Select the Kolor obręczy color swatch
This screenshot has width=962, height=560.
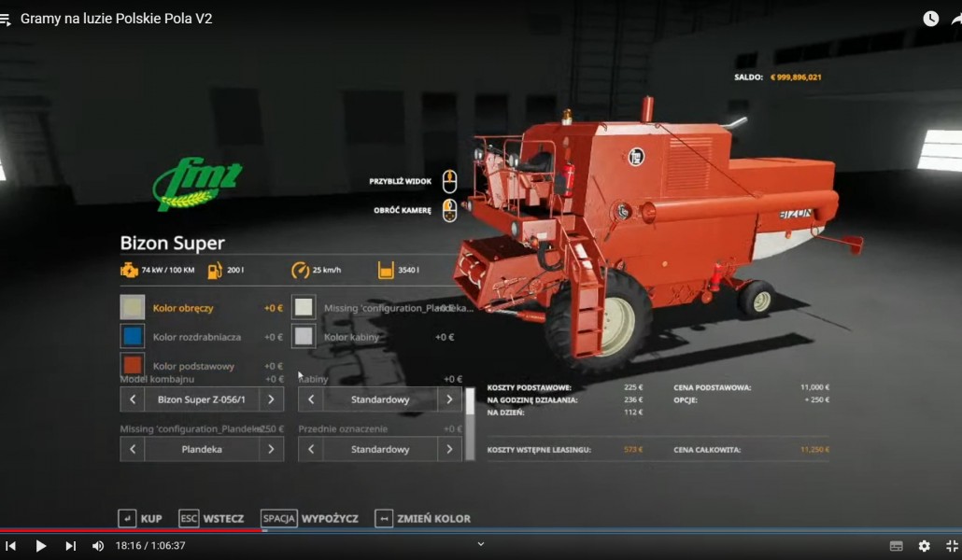click(x=133, y=307)
